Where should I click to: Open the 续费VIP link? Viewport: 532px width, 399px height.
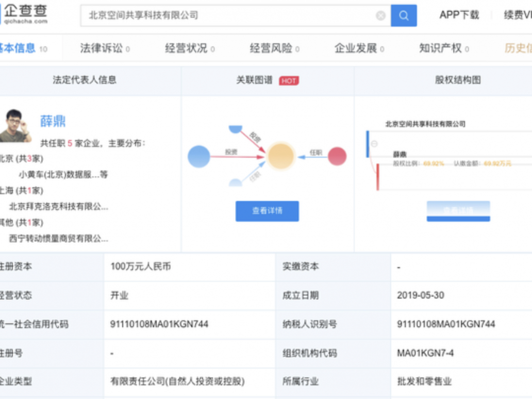518,15
